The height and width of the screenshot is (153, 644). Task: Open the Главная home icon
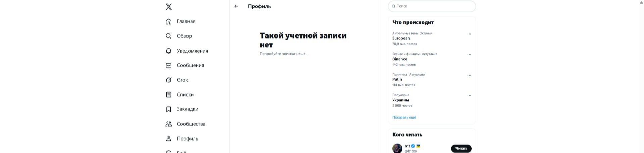point(169,21)
